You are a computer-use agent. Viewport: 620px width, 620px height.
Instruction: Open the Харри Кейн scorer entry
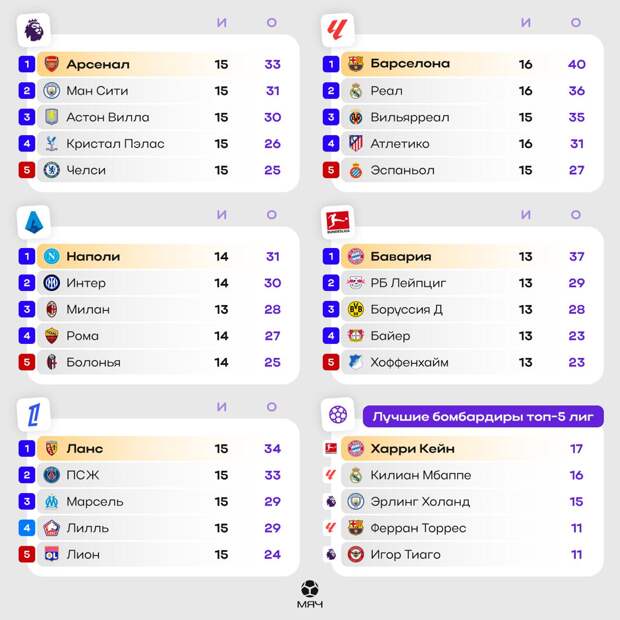click(x=412, y=448)
